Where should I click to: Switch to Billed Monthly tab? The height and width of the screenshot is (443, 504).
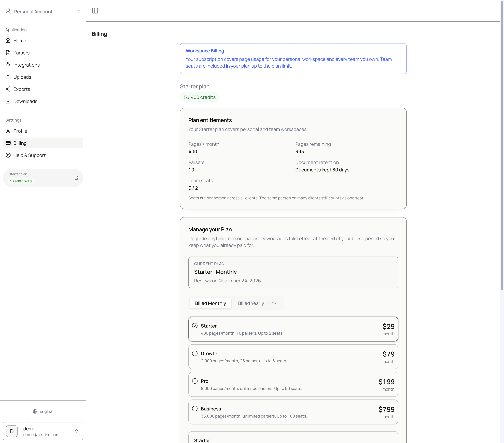tap(210, 303)
